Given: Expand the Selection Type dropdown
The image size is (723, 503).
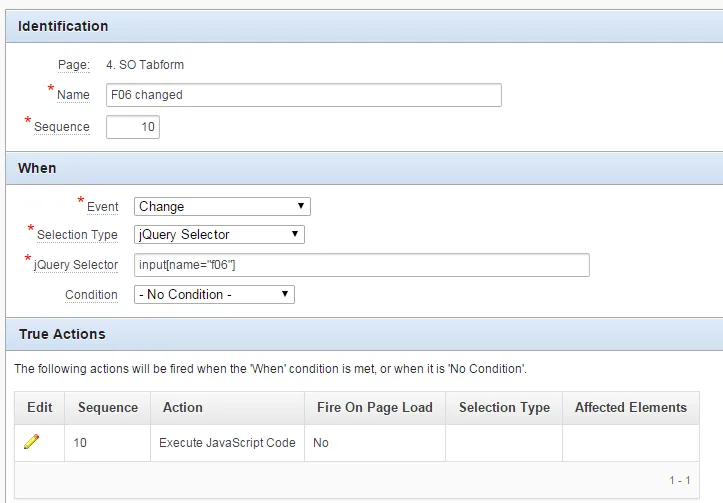Looking at the screenshot, I should (x=219, y=235).
